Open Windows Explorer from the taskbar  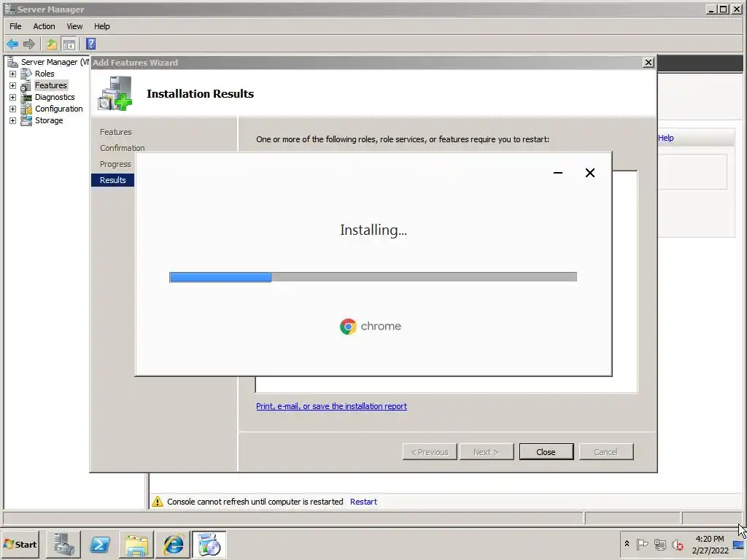(x=136, y=544)
